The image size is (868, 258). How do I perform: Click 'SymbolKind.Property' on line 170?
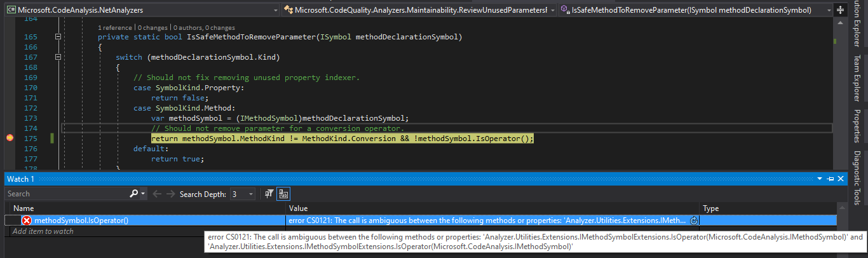point(200,88)
